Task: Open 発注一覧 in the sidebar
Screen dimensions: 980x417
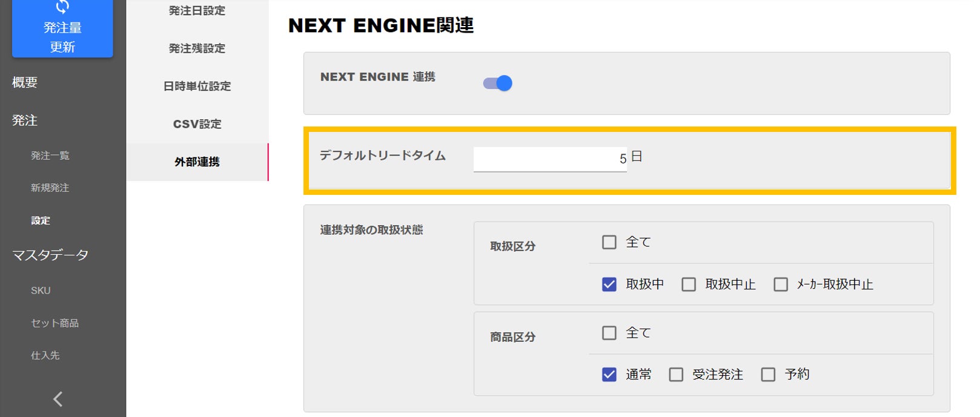Action: pyautogui.click(x=50, y=156)
